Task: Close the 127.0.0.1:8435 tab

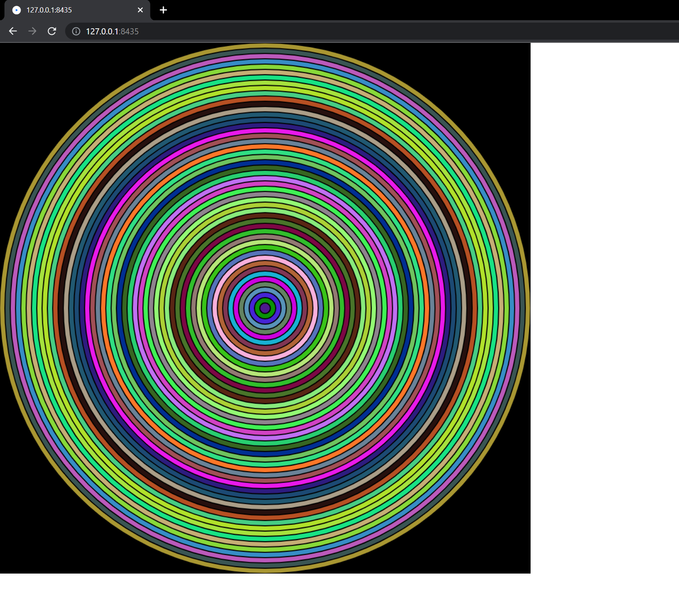Action: (140, 10)
